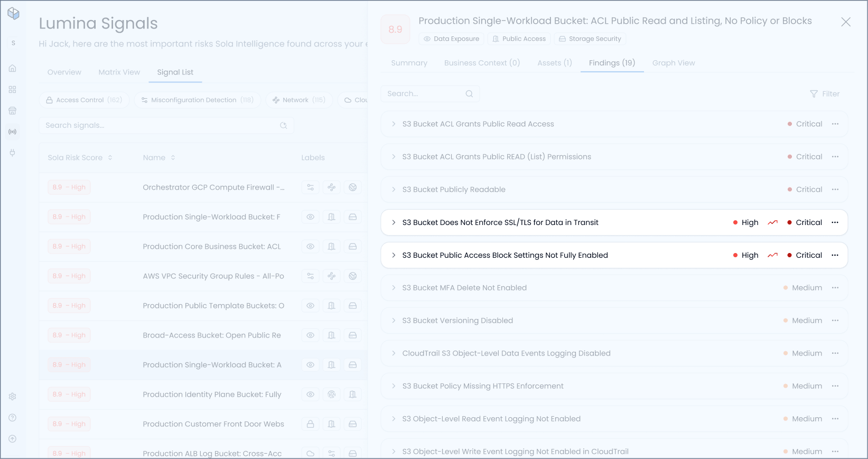Open the help question-mark icon in sidebar
Viewport: 868px width, 459px height.
(x=13, y=418)
